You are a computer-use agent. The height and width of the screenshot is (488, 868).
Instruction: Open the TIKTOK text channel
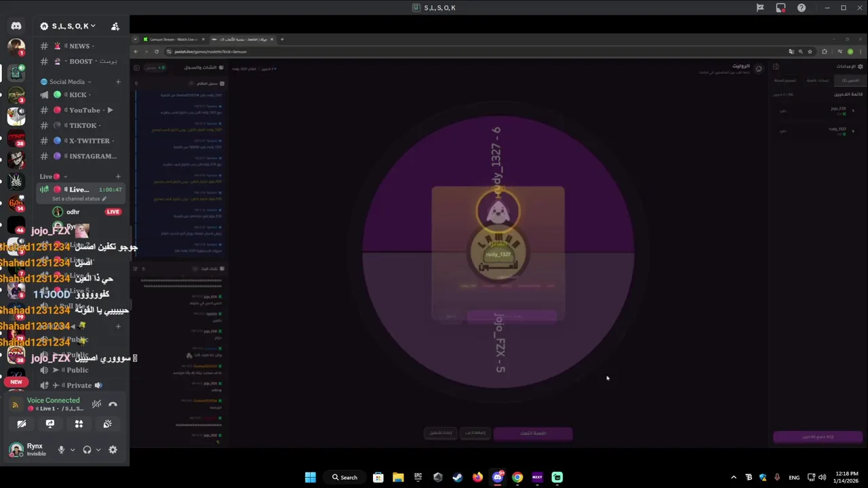point(79,125)
